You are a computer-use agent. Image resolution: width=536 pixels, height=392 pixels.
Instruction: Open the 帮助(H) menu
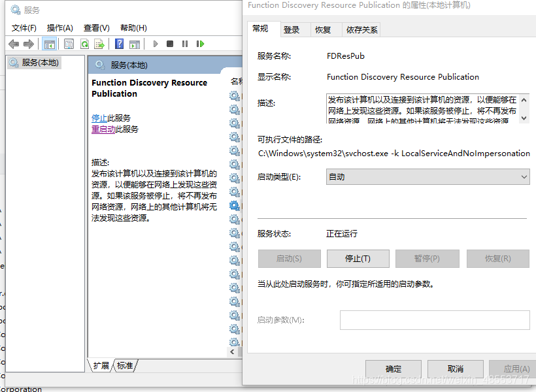coord(133,27)
